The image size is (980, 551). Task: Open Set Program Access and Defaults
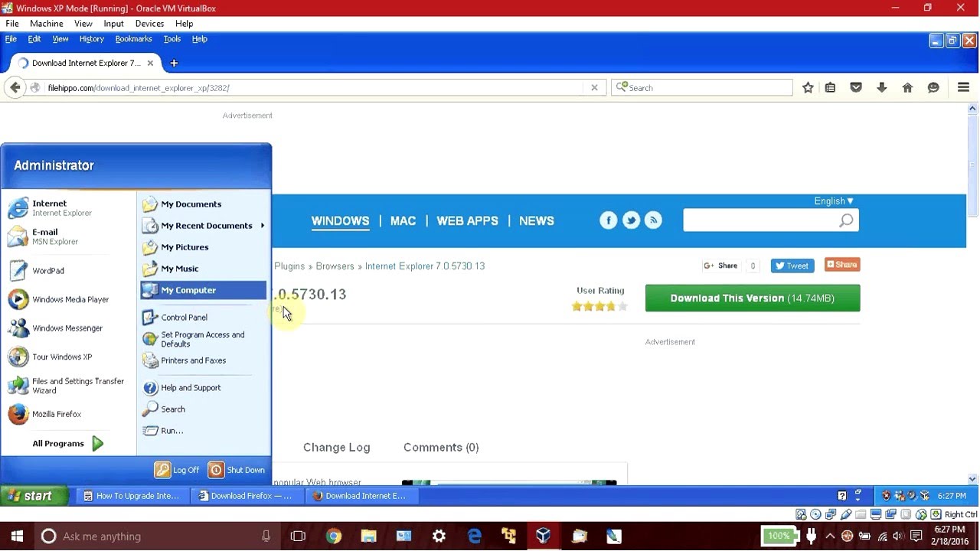pyautogui.click(x=203, y=339)
